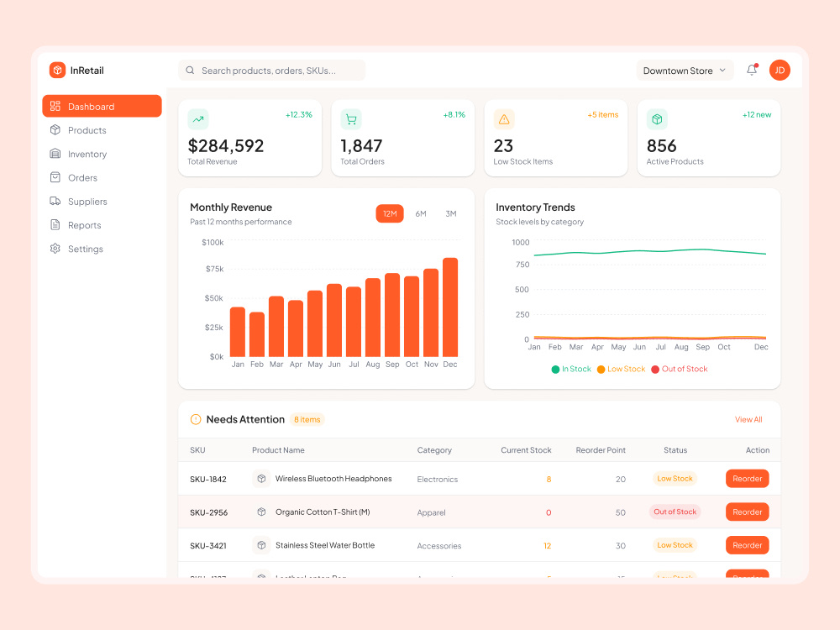
Task: Click the 1,847 total orders value
Action: tap(361, 145)
